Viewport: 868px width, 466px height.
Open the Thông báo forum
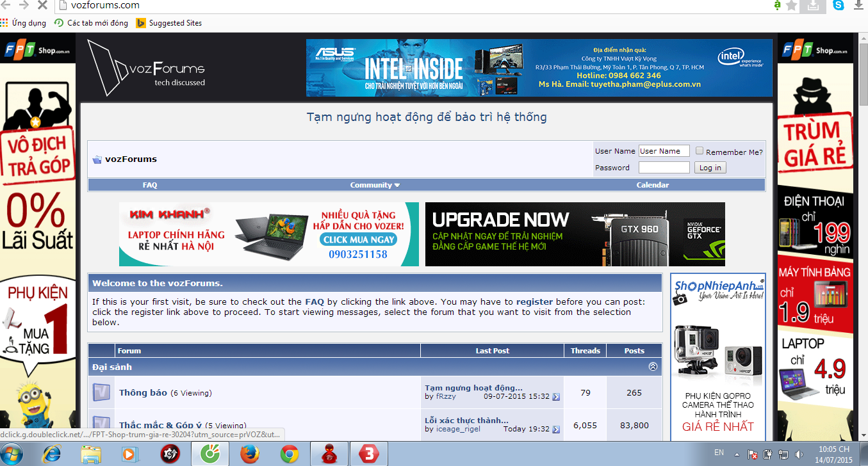click(143, 392)
